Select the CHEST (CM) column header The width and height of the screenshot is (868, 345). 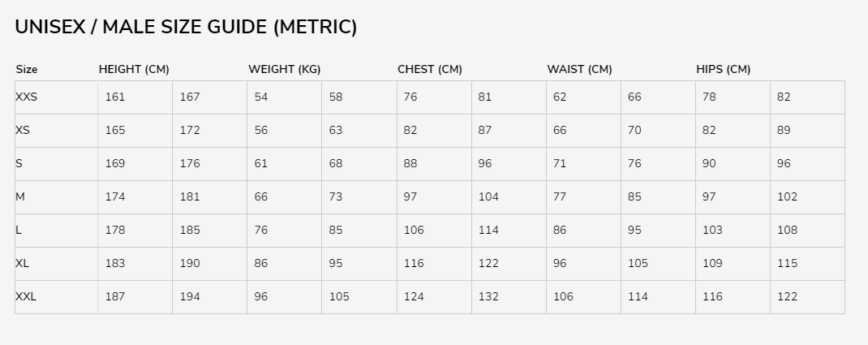pyautogui.click(x=430, y=69)
